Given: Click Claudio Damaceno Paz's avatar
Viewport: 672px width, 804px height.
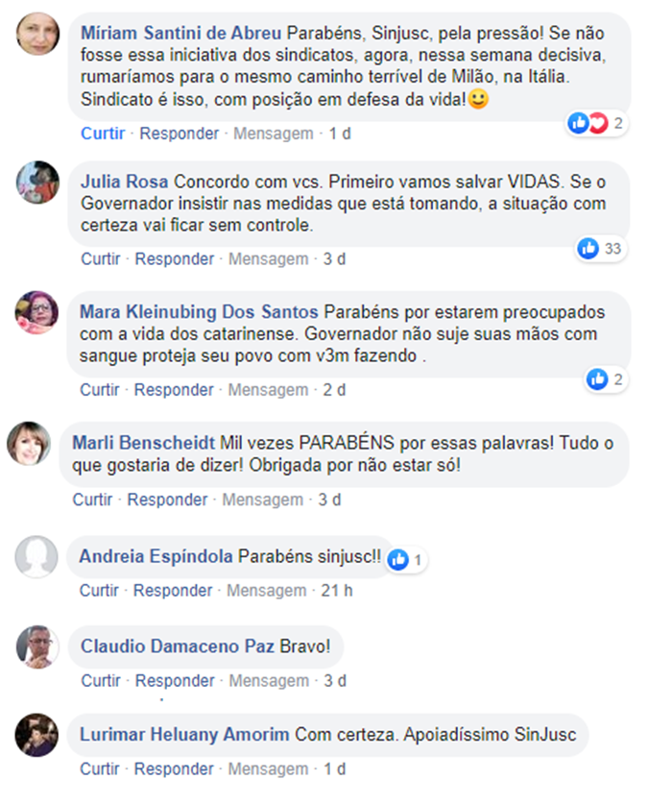Looking at the screenshot, I should click(38, 646).
